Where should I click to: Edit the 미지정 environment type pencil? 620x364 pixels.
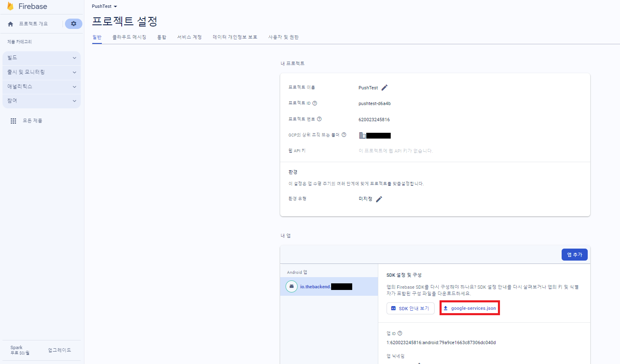pos(379,199)
